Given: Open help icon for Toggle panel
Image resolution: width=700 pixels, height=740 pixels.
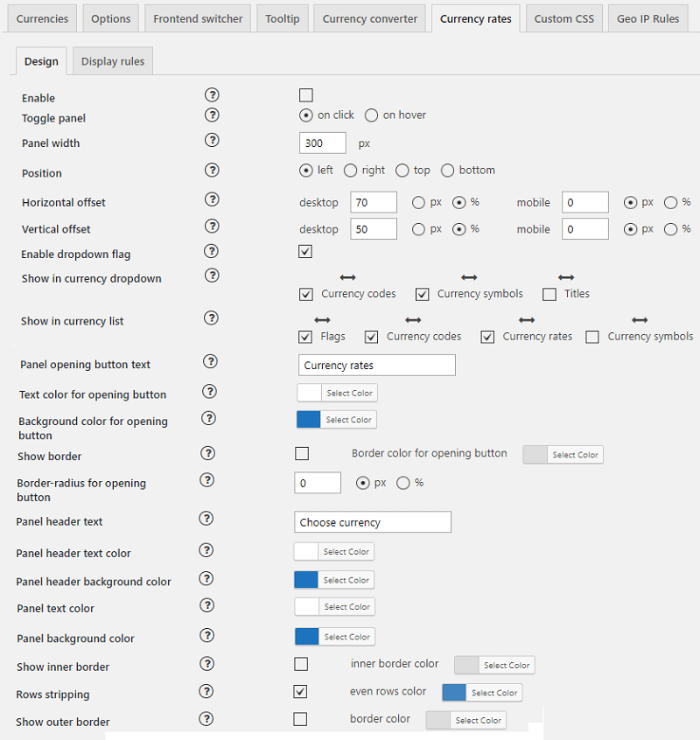Looking at the screenshot, I should (212, 115).
